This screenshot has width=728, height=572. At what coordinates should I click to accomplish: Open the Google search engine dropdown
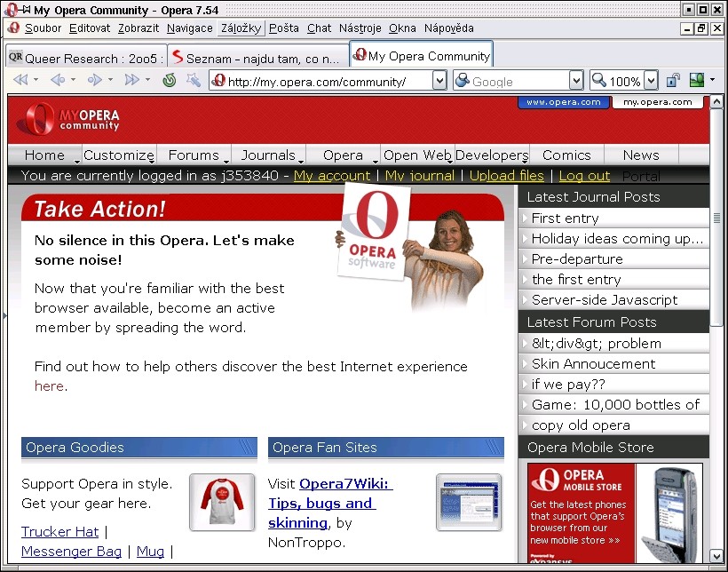pyautogui.click(x=575, y=81)
